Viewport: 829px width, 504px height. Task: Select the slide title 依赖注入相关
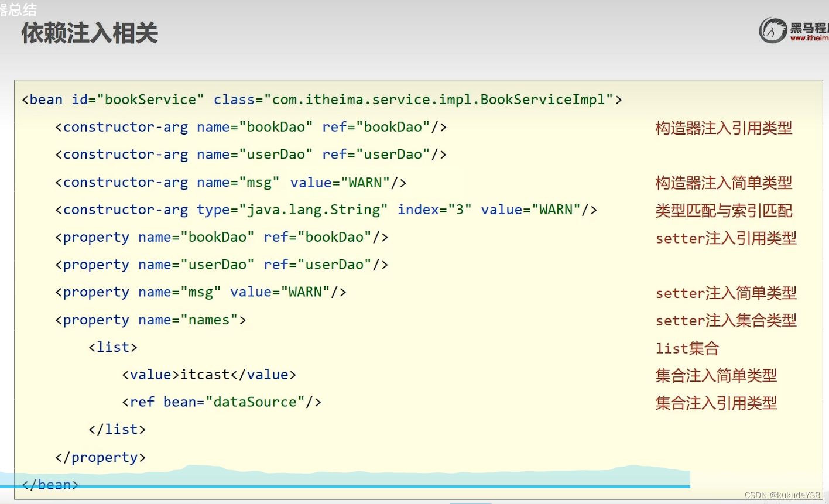(89, 33)
